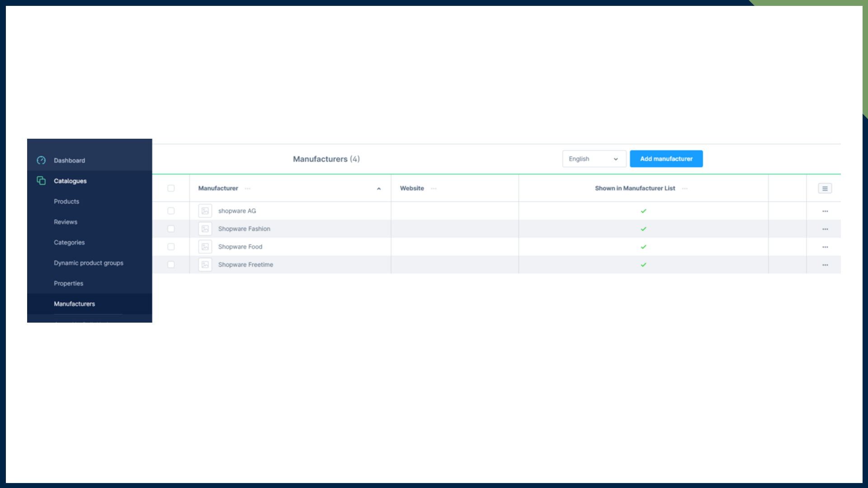
Task: Check the Shopware Freetime row checkbox
Action: point(171,265)
